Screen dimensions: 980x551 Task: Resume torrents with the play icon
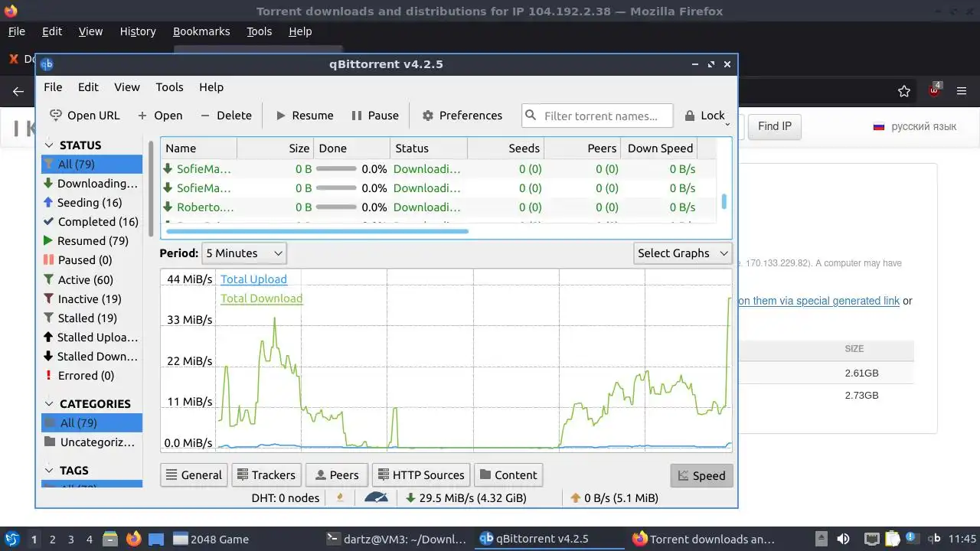281,116
